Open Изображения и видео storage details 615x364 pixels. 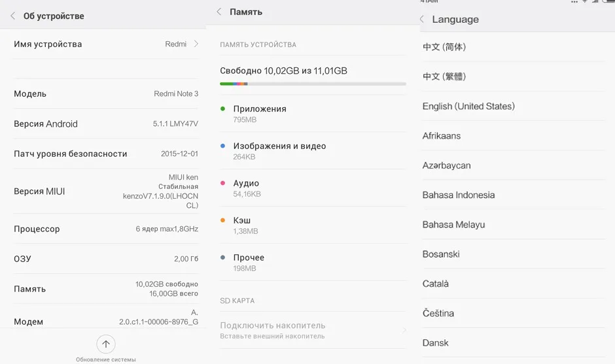pyautogui.click(x=313, y=151)
